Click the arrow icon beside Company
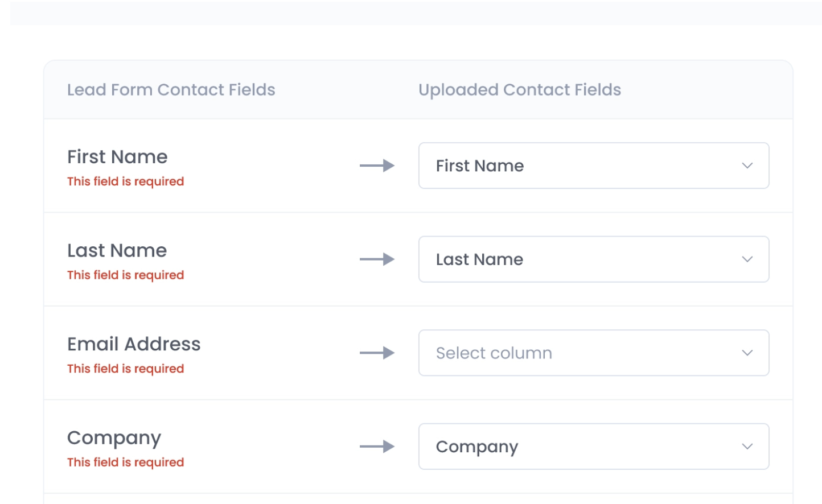Viewport: 822px width, 504px height. pos(377,447)
